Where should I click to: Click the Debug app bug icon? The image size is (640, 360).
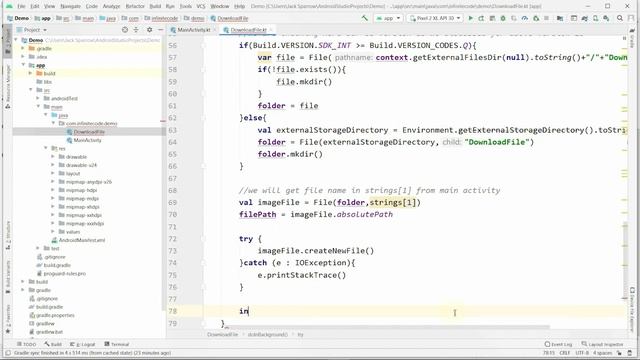pyautogui.click(x=503, y=18)
